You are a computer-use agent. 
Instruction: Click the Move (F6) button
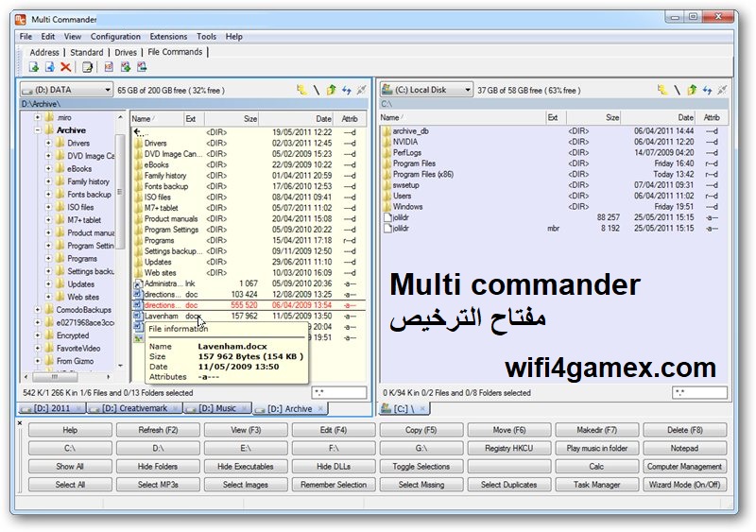coord(509,430)
